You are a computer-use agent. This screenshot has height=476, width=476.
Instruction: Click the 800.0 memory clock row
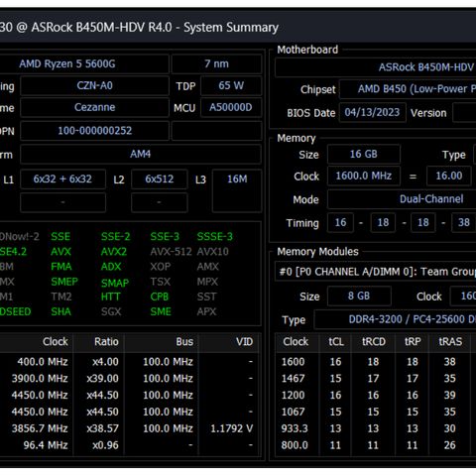point(376,445)
